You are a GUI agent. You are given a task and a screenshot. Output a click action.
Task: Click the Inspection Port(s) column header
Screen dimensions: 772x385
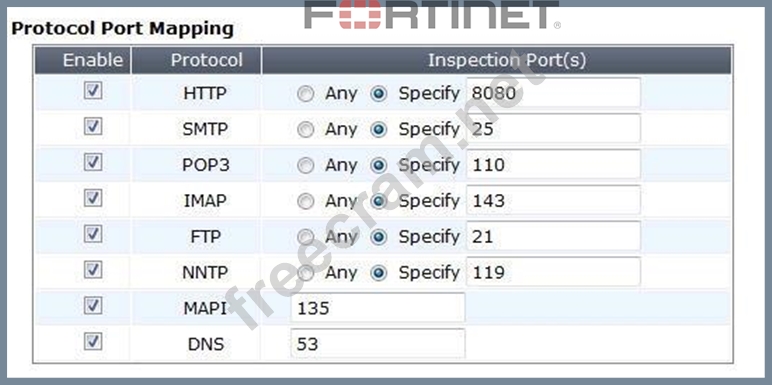497,60
